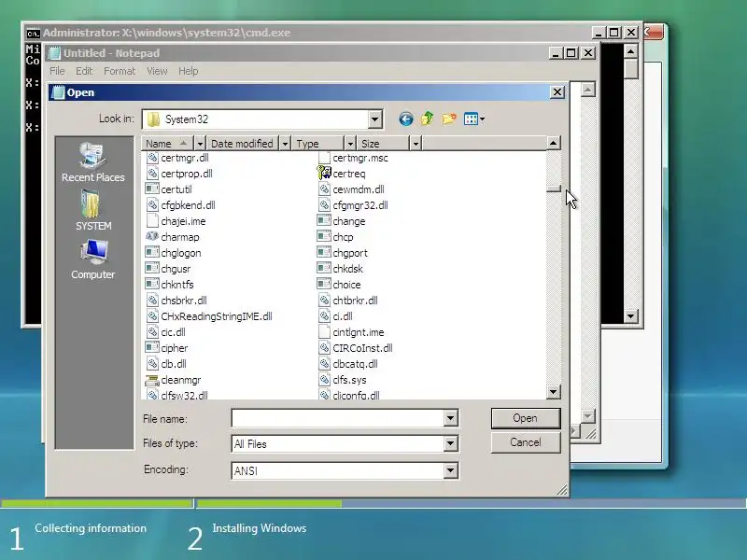
Task: Click the cmd window scroll down arrow
Action: pos(631,315)
